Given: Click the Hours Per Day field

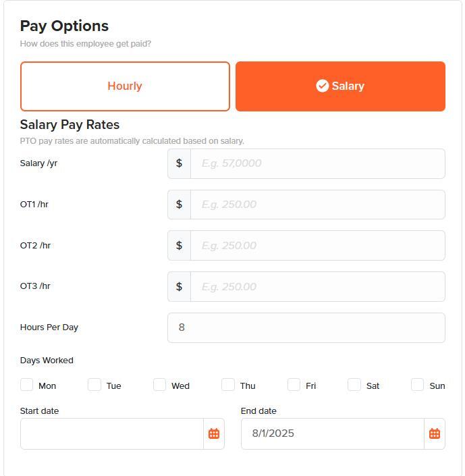Looking at the screenshot, I should (306, 327).
